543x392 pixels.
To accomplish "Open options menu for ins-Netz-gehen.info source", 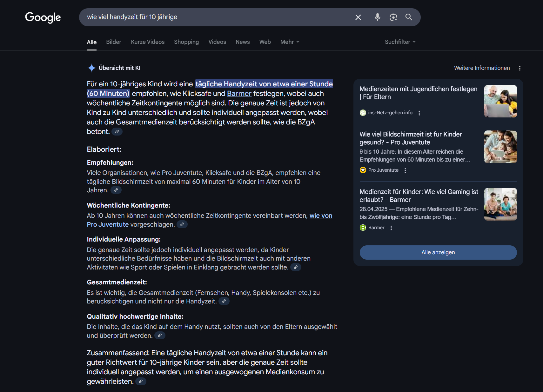I will click(x=419, y=113).
